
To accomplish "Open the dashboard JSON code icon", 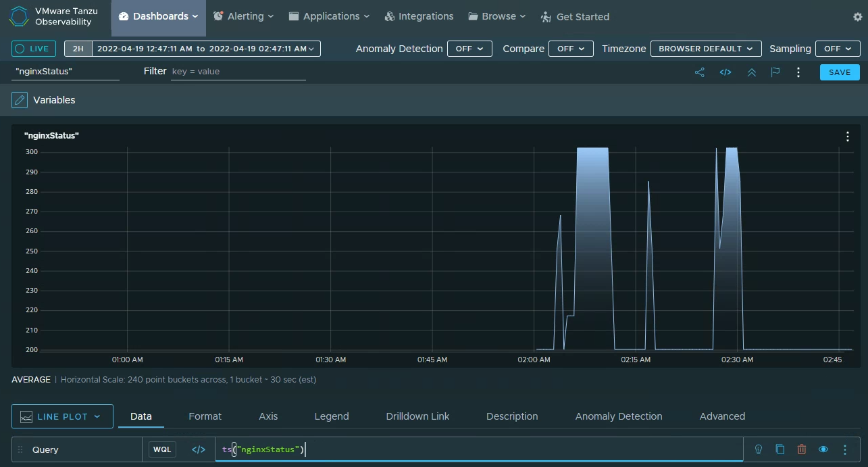I will [x=725, y=72].
